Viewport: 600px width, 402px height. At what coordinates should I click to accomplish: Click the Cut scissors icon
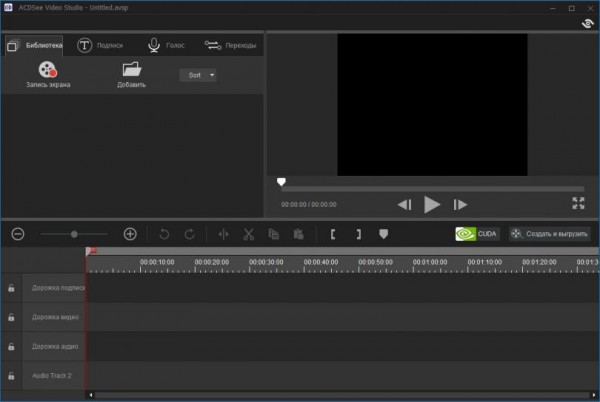249,234
